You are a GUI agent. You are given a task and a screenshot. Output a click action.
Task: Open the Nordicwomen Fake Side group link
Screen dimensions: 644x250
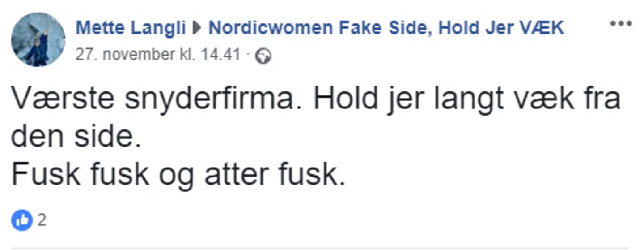click(386, 28)
